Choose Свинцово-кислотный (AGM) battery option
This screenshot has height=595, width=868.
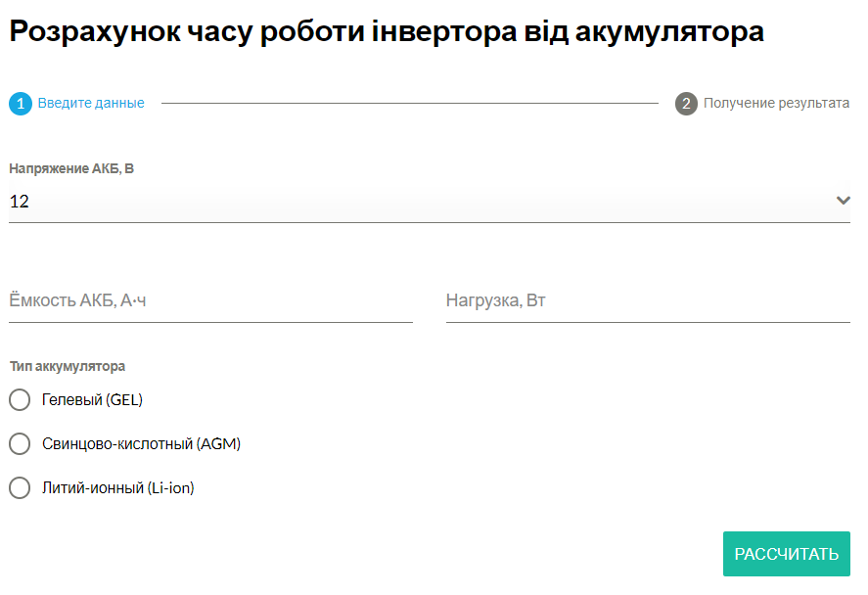click(18, 443)
